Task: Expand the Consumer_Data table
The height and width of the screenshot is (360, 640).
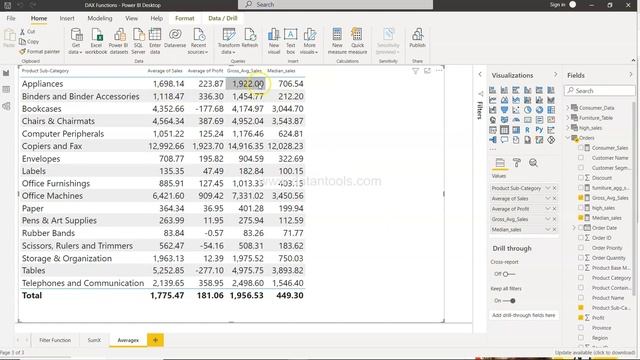Action: [x=568, y=108]
